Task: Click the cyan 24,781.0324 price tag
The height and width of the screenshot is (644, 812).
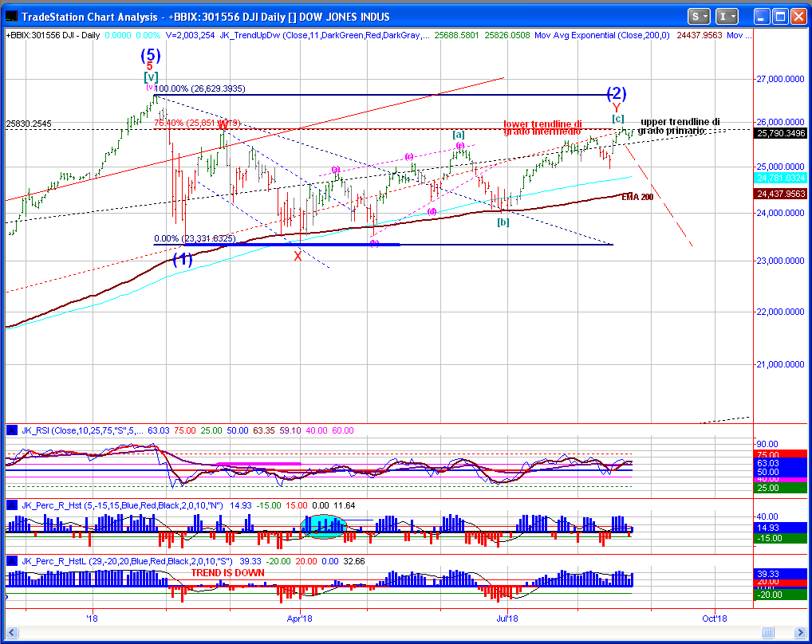Action: coord(781,178)
